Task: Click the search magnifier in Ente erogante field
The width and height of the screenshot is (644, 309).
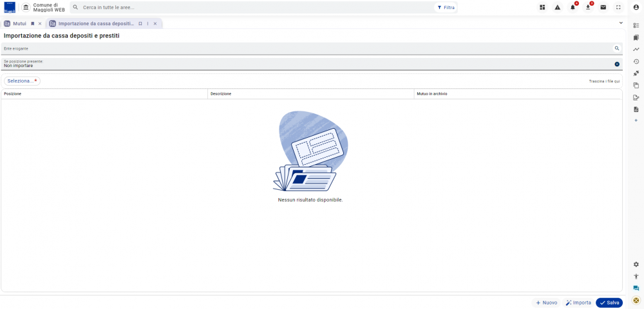Action: point(616,48)
